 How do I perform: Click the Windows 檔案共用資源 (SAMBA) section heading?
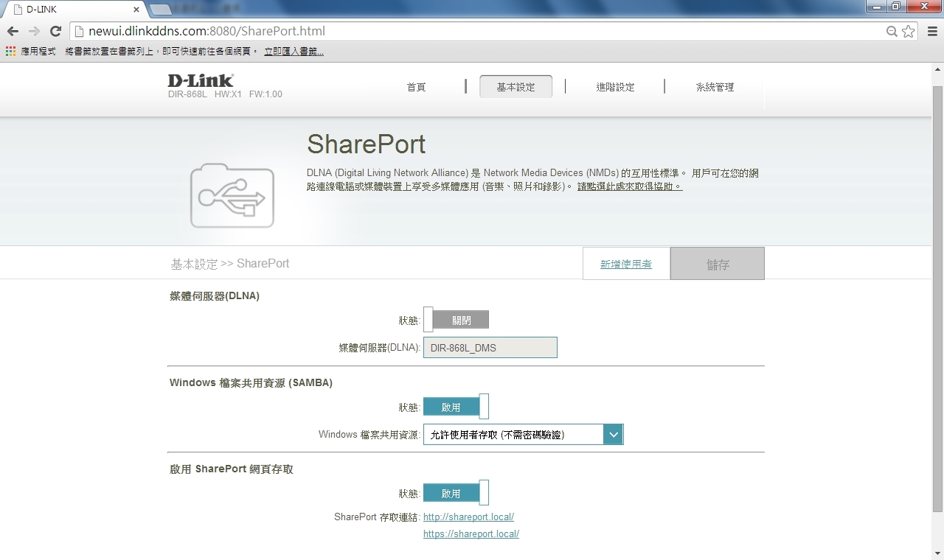(x=251, y=383)
